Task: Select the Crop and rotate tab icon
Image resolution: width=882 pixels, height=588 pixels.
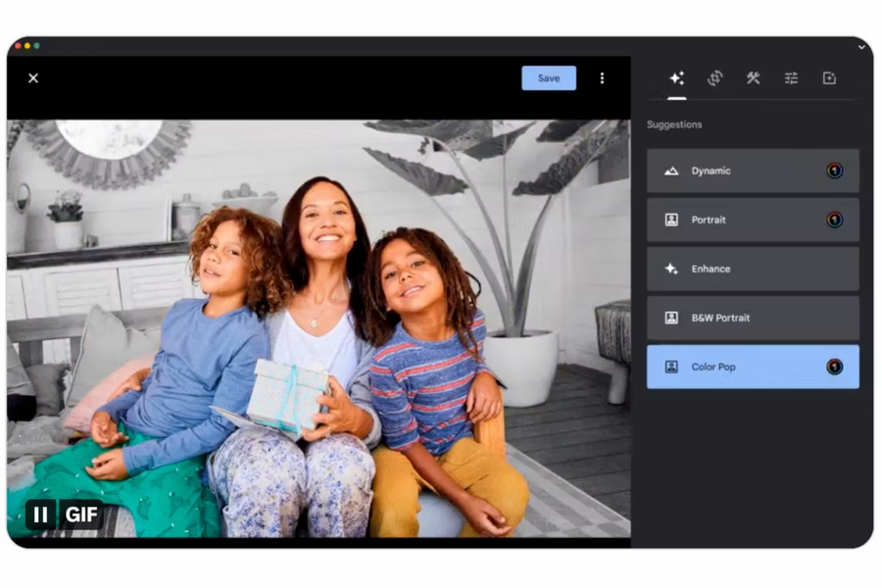Action: click(x=715, y=78)
